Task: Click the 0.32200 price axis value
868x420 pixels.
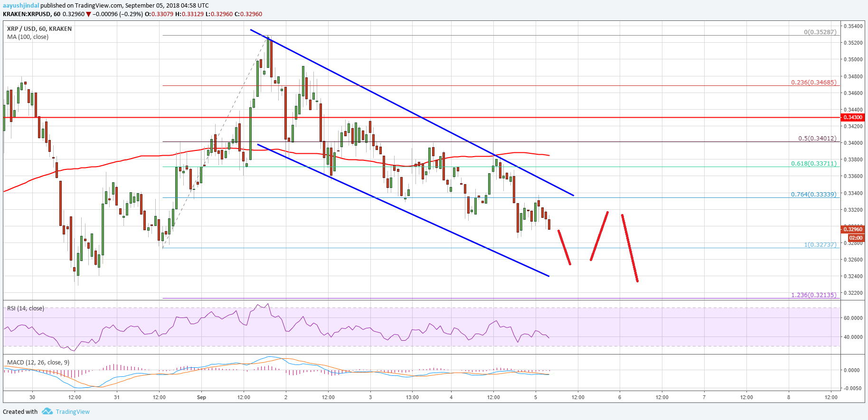Action: pyautogui.click(x=853, y=293)
